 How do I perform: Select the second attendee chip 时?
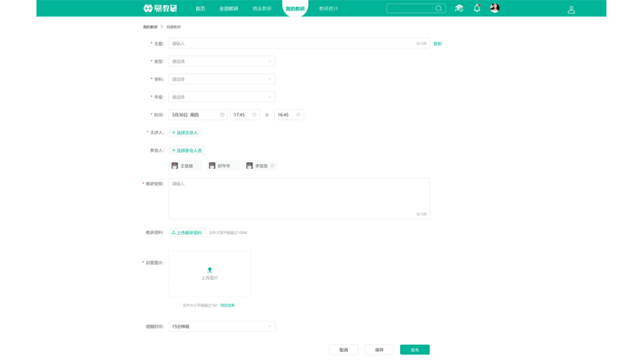[223, 166]
